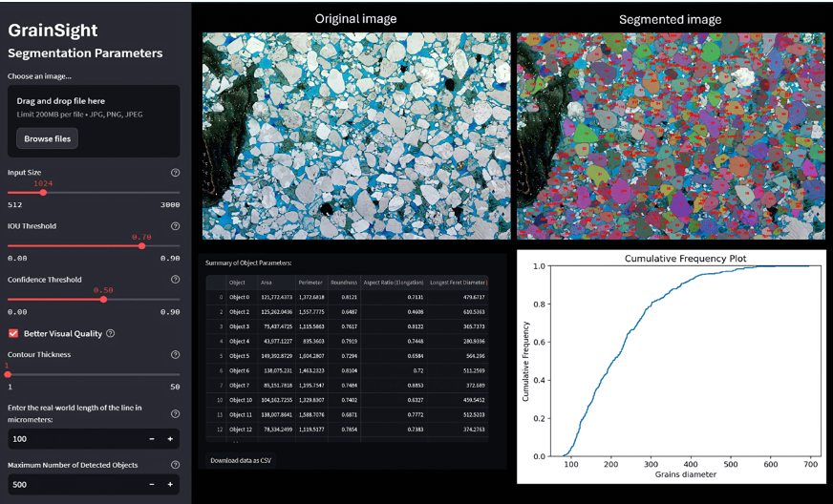Image resolution: width=833 pixels, height=504 pixels.
Task: Click help icon beside IOU Threshold
Action: click(175, 226)
